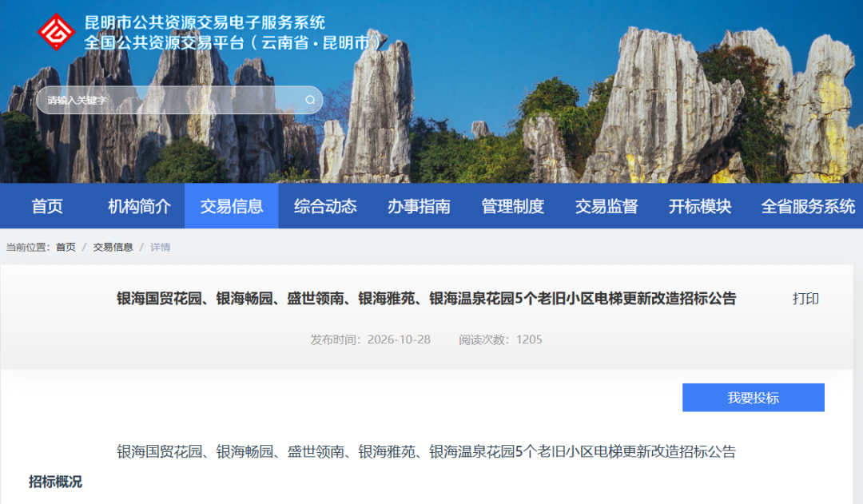863x504 pixels.
Task: Click the 打印 print link
Action: point(805,299)
